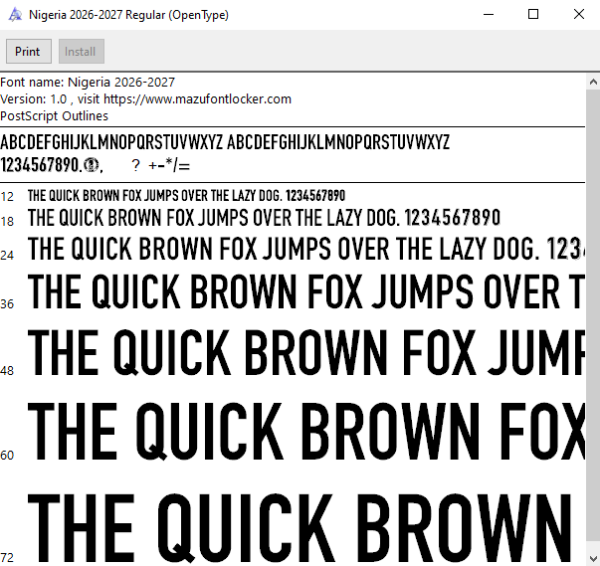Click the 60-point 'THE QUICK BROWN' line
Viewport: 600px width, 566px height.
tap(306, 431)
